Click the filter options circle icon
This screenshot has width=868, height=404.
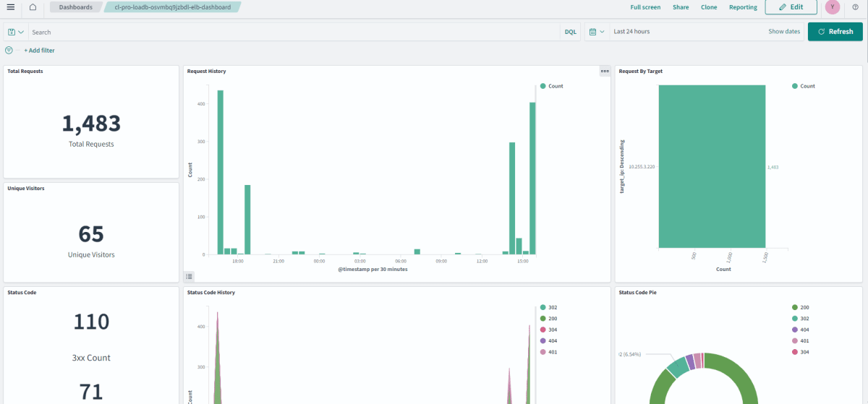(9, 51)
